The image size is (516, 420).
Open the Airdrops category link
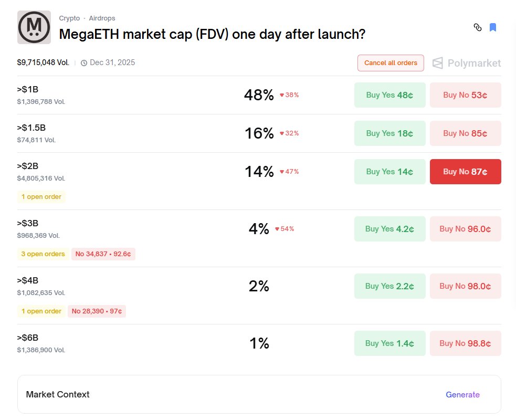coord(102,18)
